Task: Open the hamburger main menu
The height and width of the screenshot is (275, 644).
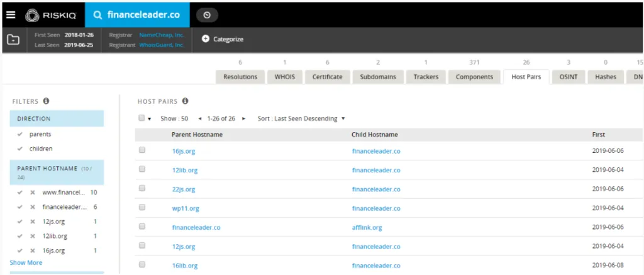Action: coord(11,15)
